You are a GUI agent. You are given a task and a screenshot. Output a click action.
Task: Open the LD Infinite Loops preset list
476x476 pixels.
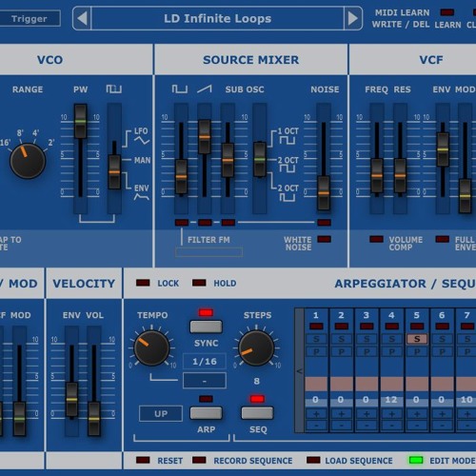217,18
